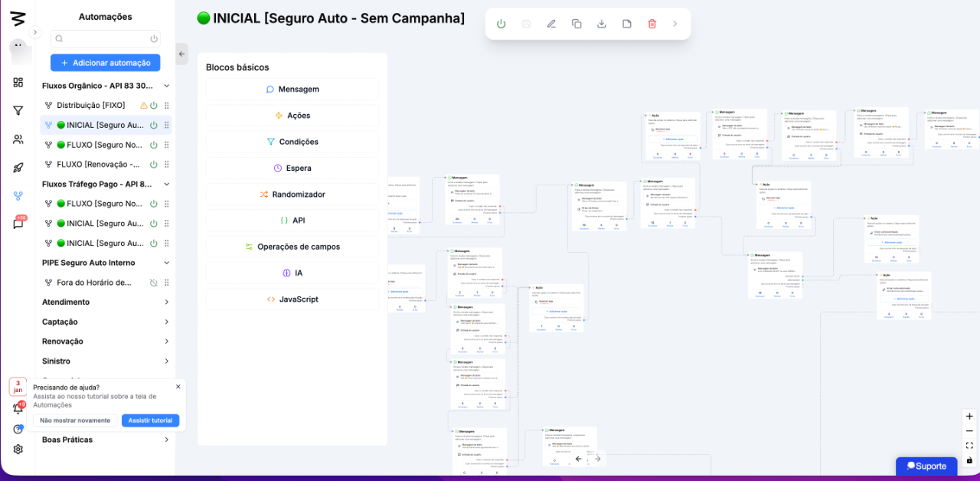Duplicate the automation with copy icon
The height and width of the screenshot is (481, 980).
point(577,24)
